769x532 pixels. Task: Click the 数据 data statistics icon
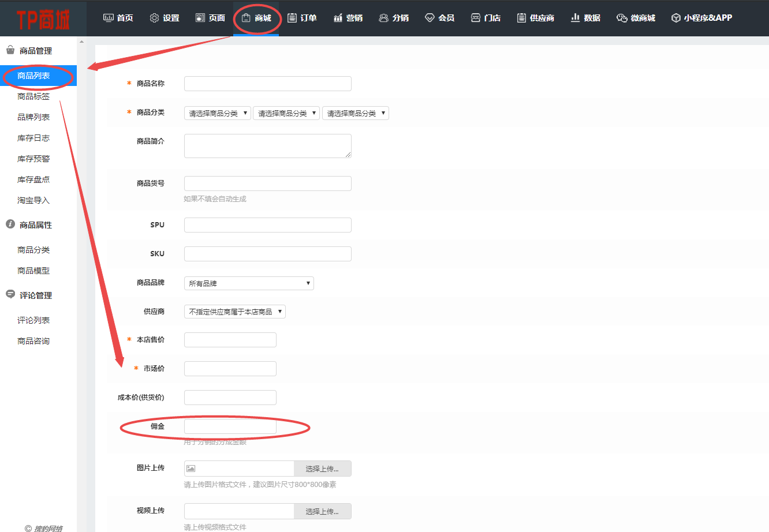tap(574, 18)
